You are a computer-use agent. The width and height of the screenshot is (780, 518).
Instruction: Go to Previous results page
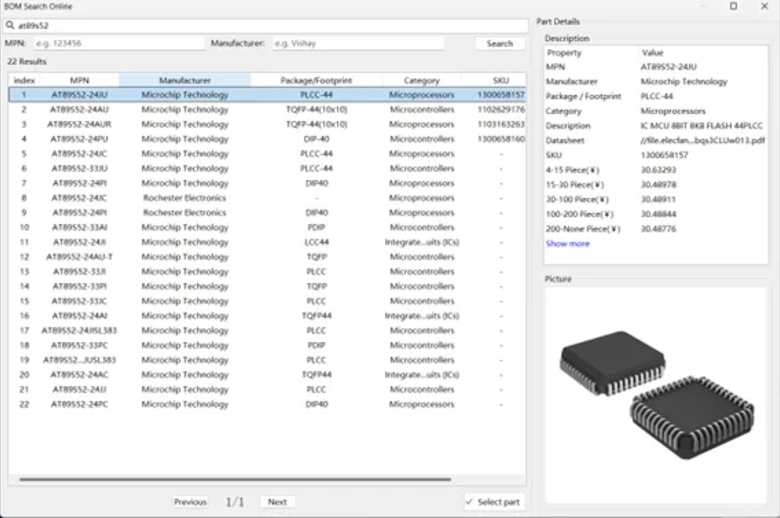190,502
